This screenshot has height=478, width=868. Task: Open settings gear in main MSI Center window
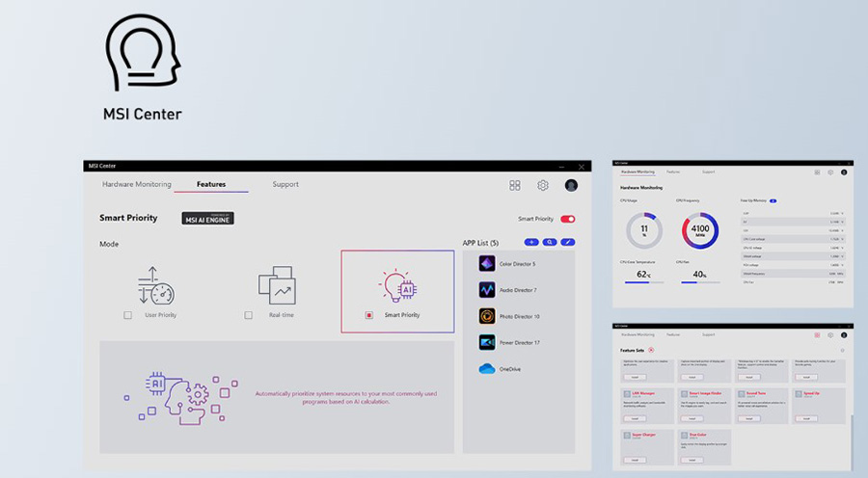pos(543,185)
